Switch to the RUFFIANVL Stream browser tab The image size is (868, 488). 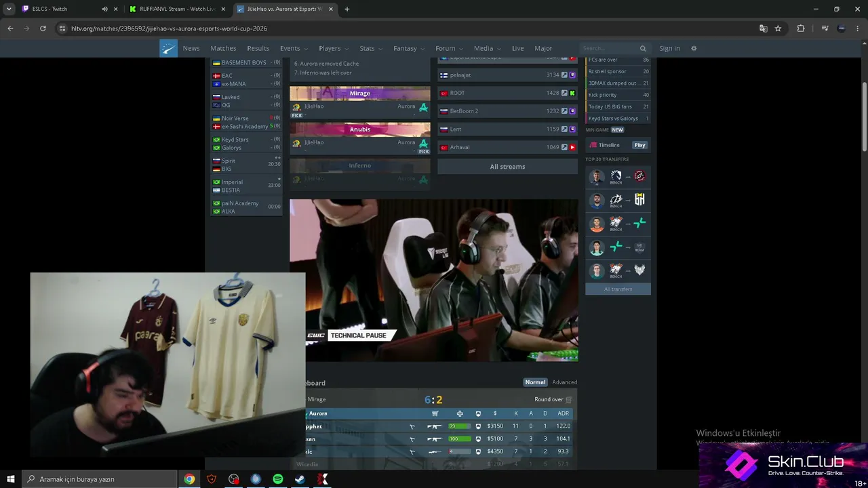click(177, 9)
